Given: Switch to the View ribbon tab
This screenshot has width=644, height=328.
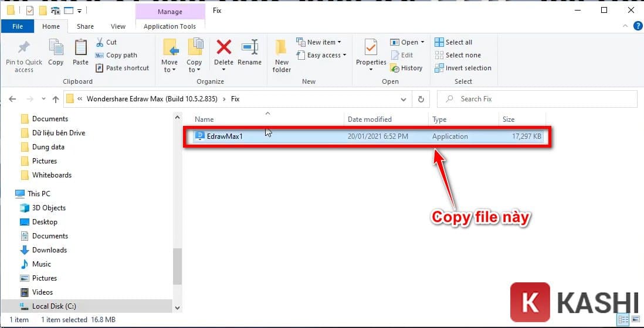Looking at the screenshot, I should click(118, 26).
